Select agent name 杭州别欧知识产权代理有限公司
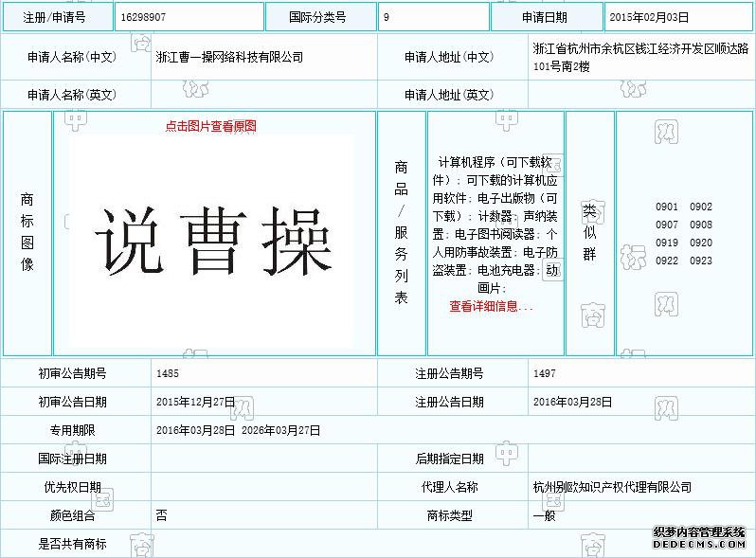756x558 pixels. 612,487
